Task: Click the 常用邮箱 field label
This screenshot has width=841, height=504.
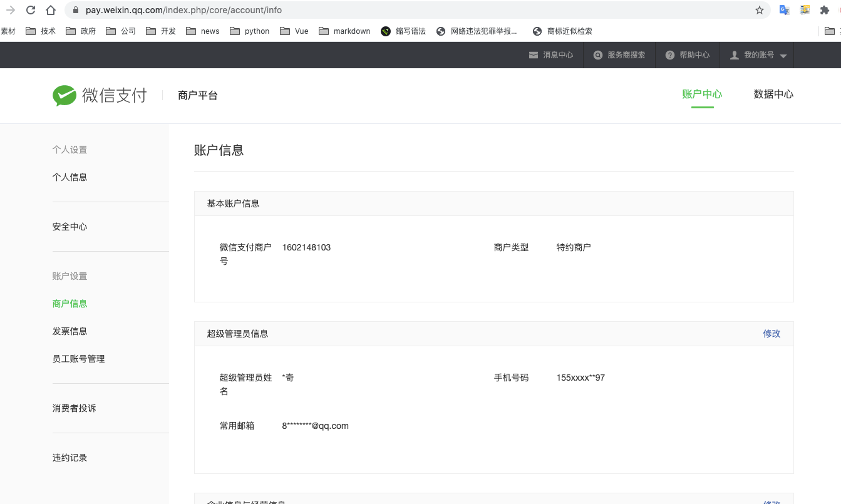Action: (x=237, y=426)
